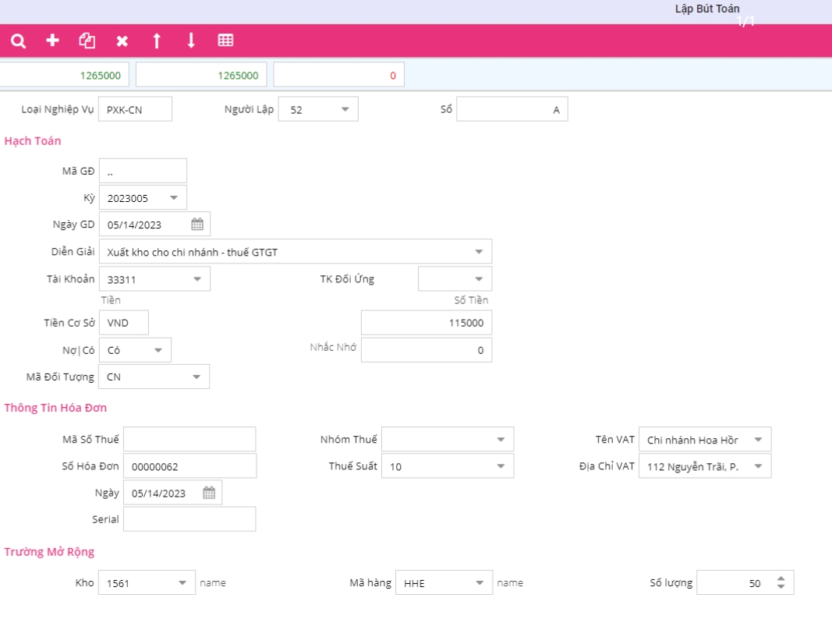Select the Số Tiền amount field
The image size is (832, 644).
(427, 323)
